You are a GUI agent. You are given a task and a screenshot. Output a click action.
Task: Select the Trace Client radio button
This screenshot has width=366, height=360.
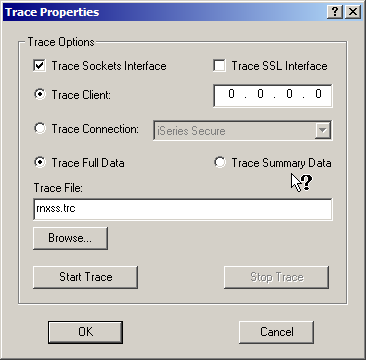40,95
